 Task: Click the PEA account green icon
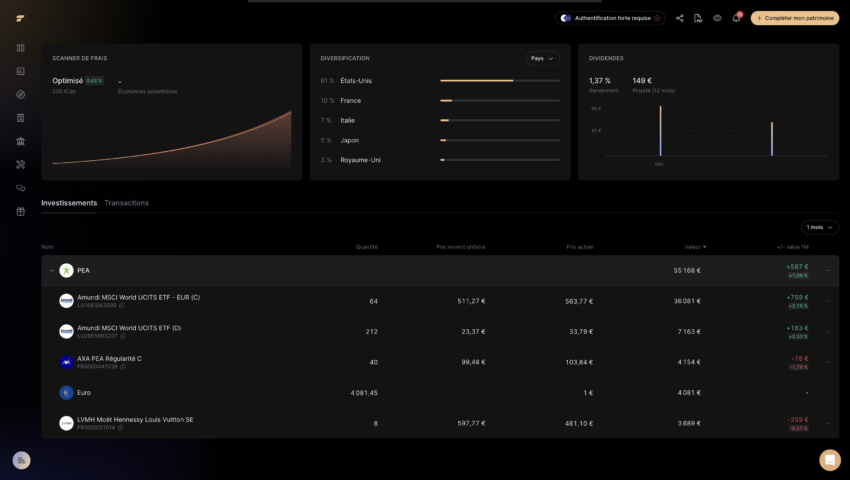click(66, 270)
